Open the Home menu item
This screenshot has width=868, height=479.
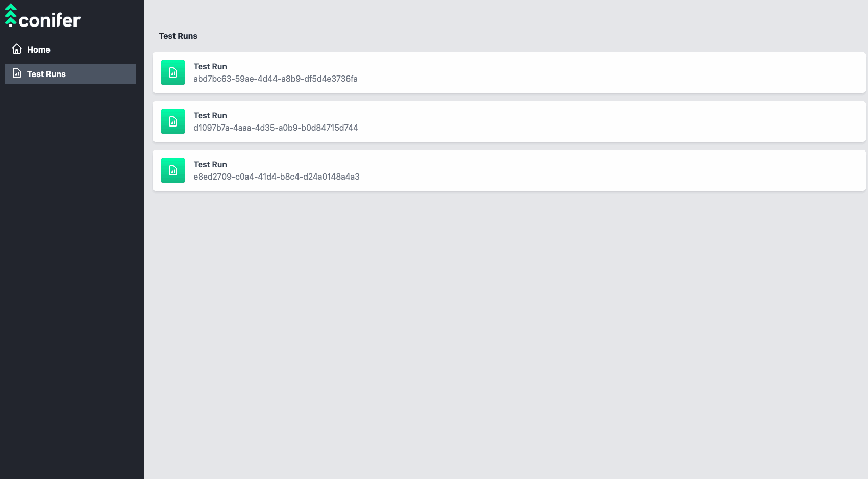click(70, 49)
